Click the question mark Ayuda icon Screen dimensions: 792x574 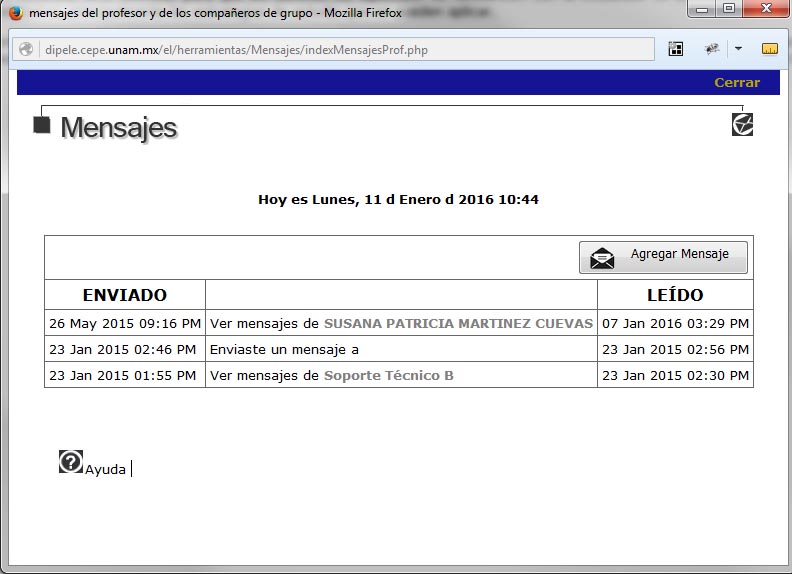[x=71, y=461]
